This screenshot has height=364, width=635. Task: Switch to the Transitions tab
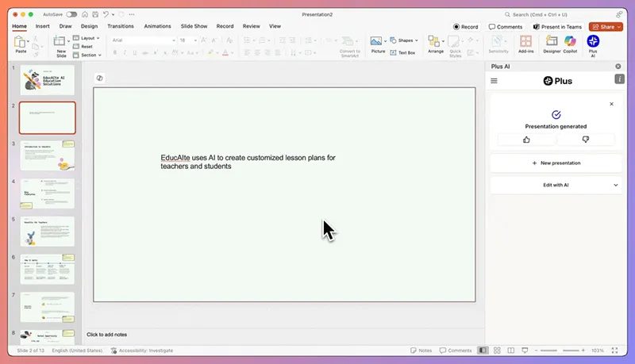pyautogui.click(x=120, y=26)
